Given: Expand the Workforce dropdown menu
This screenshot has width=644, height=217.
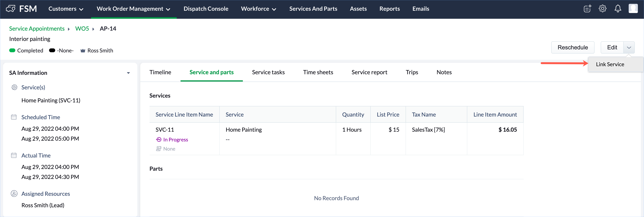Looking at the screenshot, I should (x=258, y=9).
